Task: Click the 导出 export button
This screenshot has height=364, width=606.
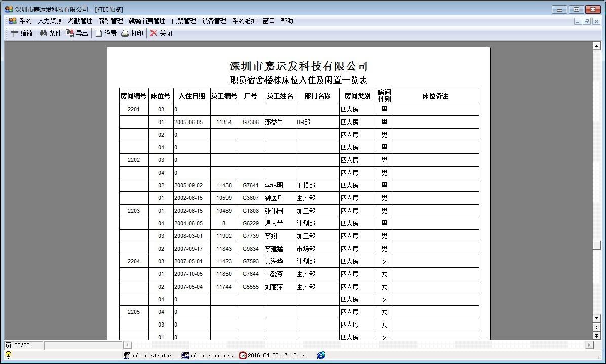Action: tap(78, 33)
